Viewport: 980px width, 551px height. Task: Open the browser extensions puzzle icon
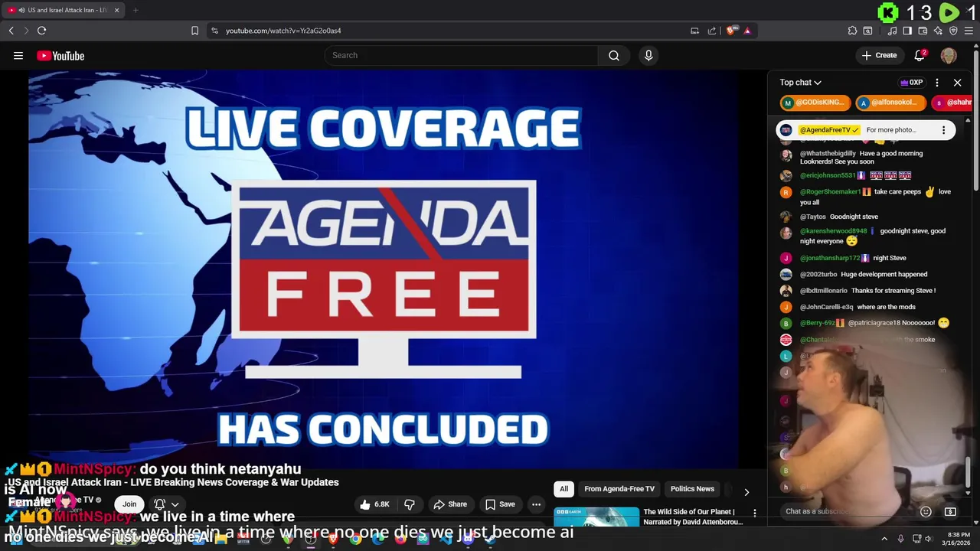pyautogui.click(x=852, y=31)
